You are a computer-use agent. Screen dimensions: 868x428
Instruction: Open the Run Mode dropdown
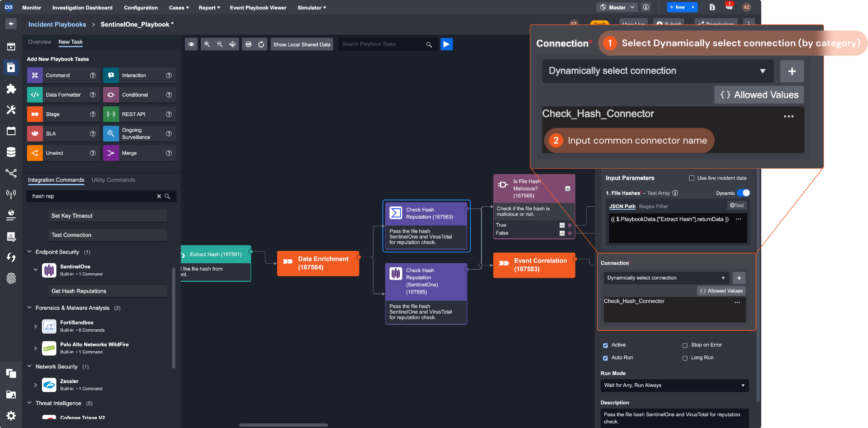pos(675,385)
